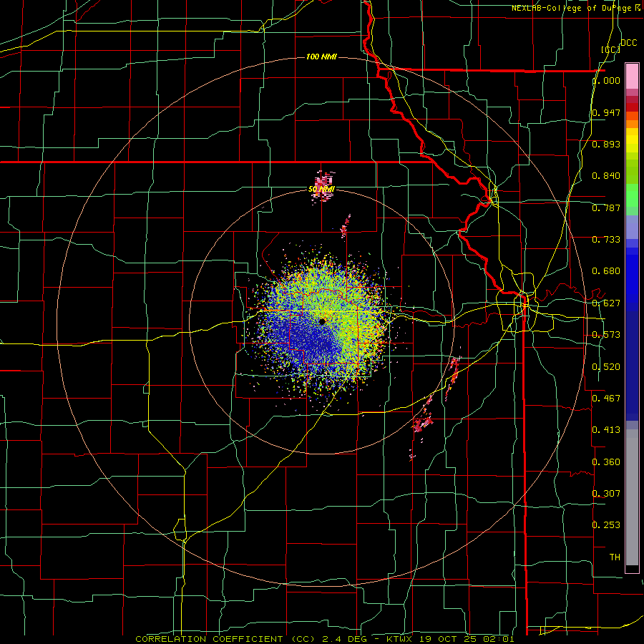Click the 0.360 value on the scale
Image resolution: width=644 pixels, height=644 pixels.
pyautogui.click(x=606, y=462)
